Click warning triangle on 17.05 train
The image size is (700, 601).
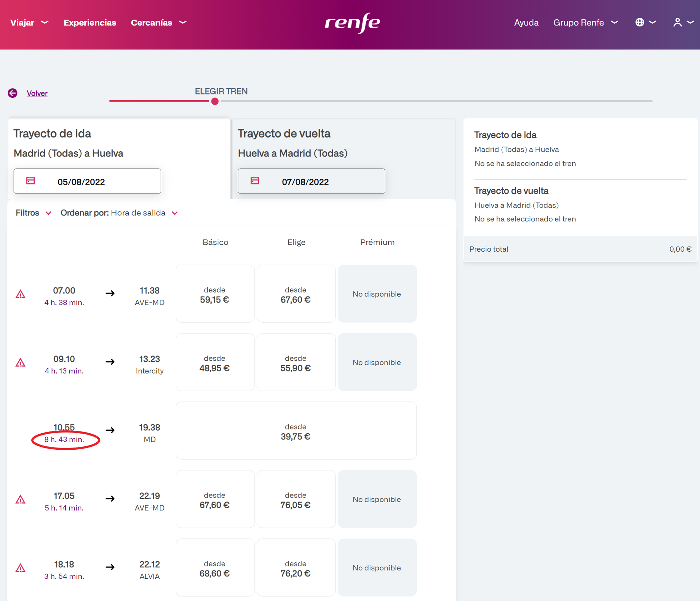pyautogui.click(x=20, y=500)
